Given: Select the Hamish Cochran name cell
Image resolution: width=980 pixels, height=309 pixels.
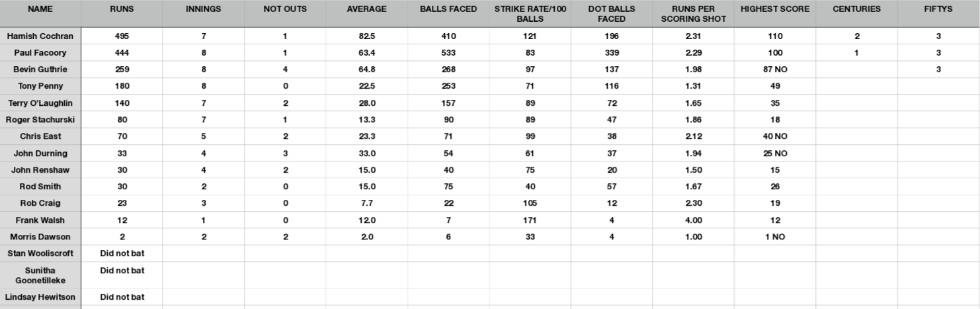Looking at the screenshot, I should coord(40,36).
